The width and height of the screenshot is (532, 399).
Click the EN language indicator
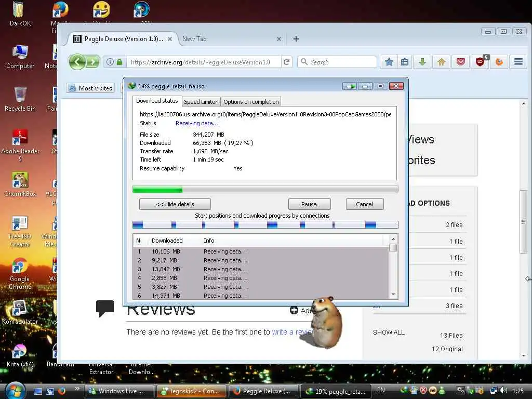pyautogui.click(x=381, y=390)
